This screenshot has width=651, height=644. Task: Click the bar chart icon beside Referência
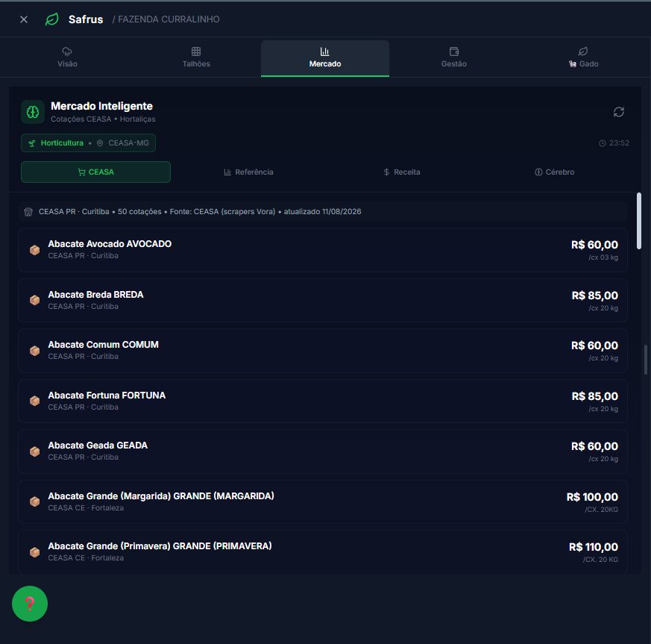click(227, 172)
